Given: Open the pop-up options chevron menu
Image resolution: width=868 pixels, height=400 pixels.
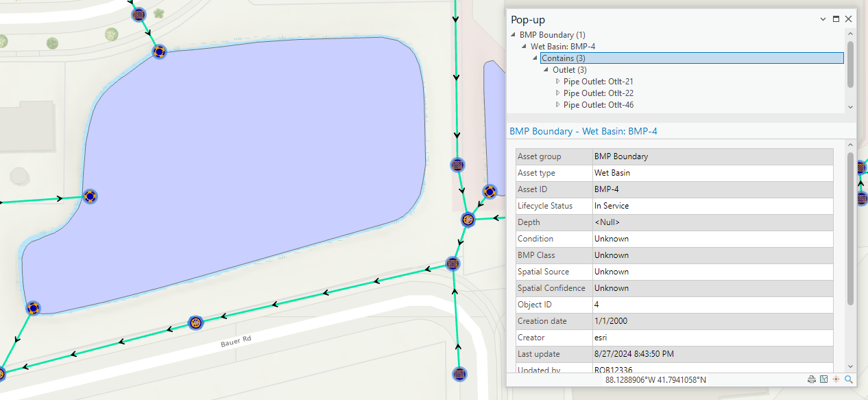Looking at the screenshot, I should coord(822,19).
